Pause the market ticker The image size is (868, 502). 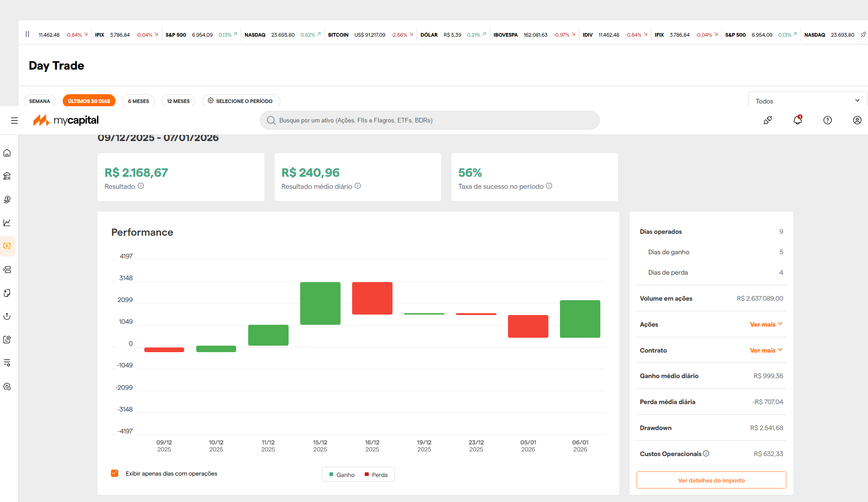(27, 34)
